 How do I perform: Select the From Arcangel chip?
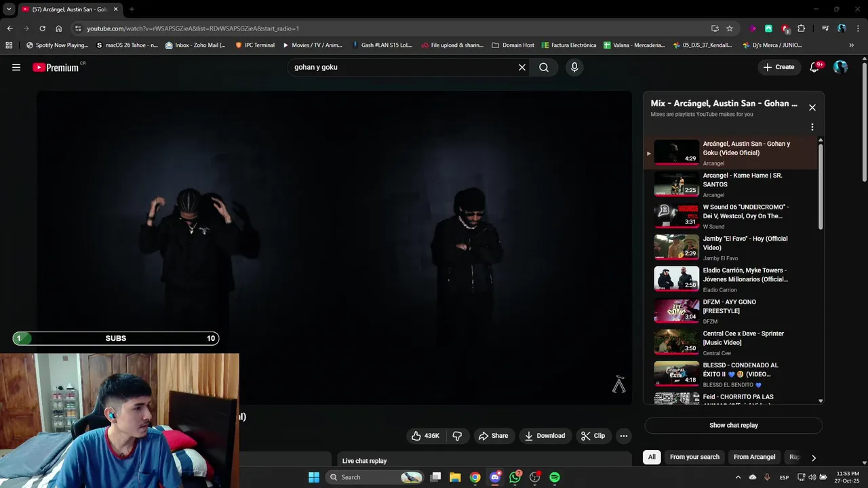[x=754, y=457]
